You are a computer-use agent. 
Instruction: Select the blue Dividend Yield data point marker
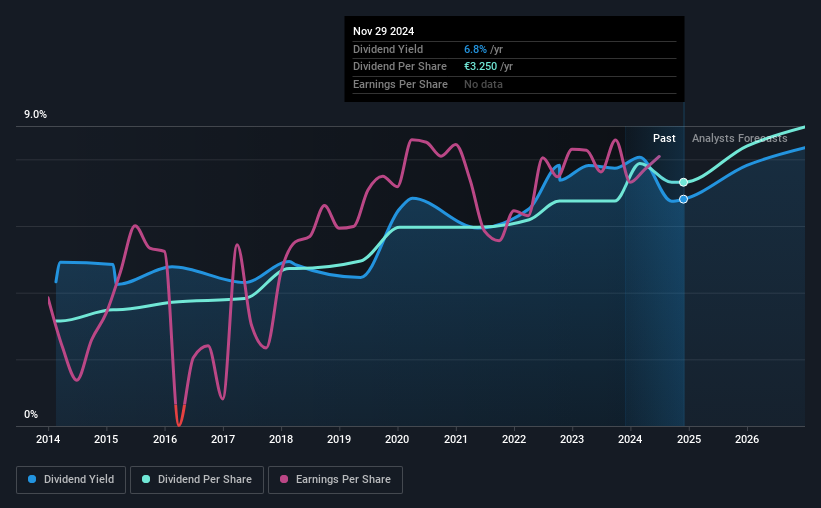(683, 199)
